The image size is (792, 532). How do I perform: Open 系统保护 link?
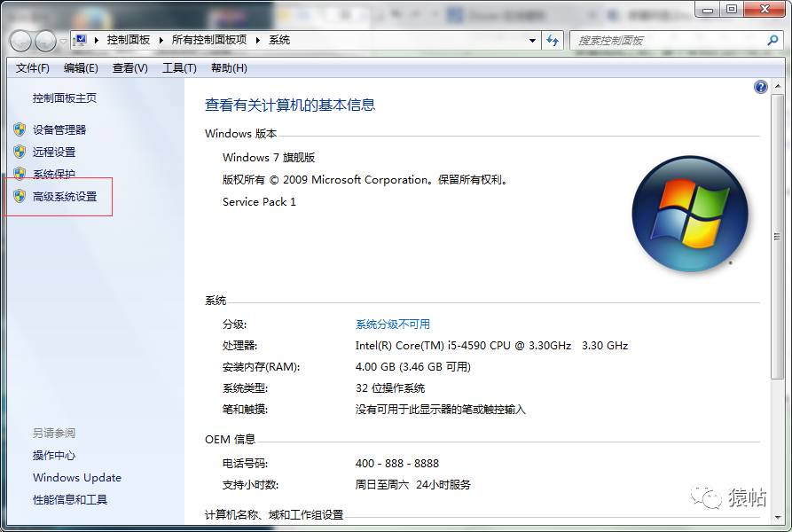tap(54, 174)
